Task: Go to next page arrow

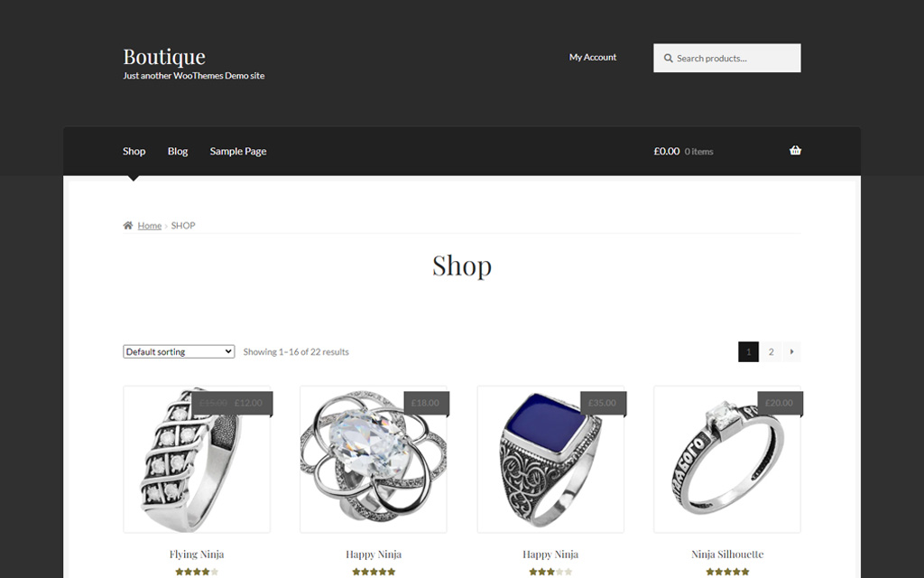Action: tap(791, 351)
